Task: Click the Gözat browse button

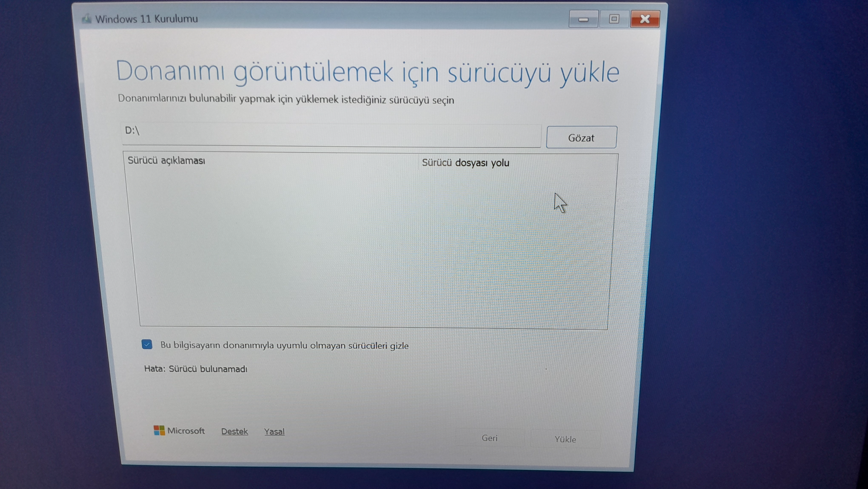Action: pos(581,137)
